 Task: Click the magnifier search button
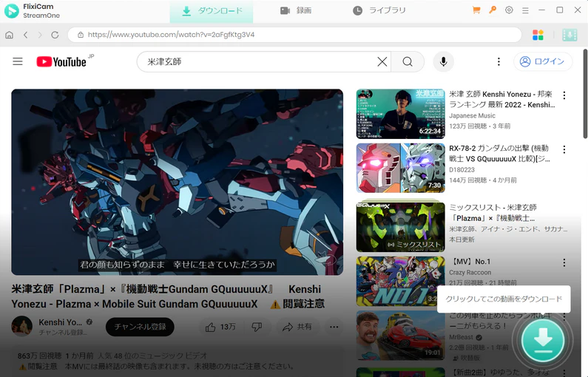pos(408,61)
